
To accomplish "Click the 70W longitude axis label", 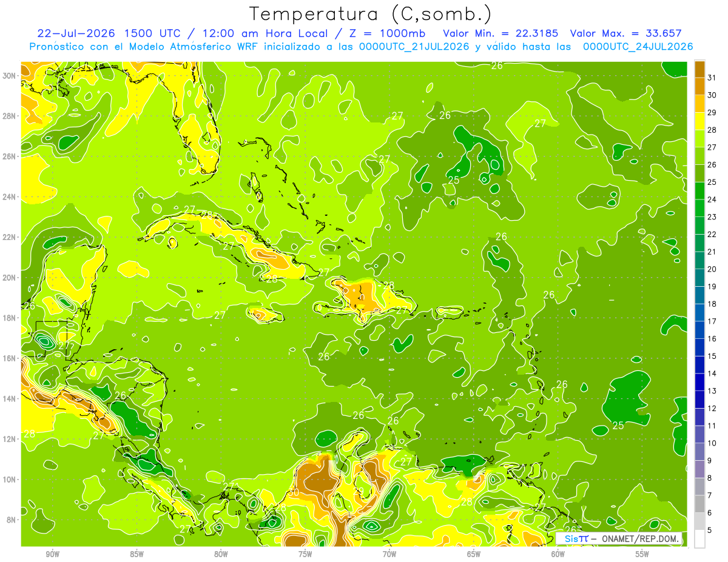I will tap(389, 554).
